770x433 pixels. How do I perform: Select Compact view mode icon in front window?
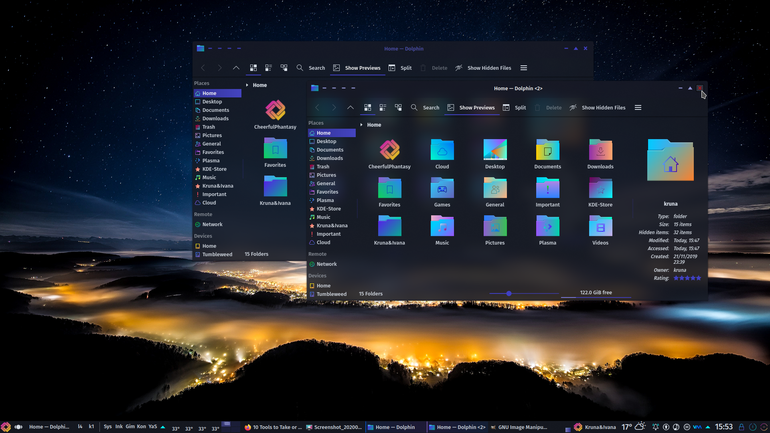(x=383, y=108)
